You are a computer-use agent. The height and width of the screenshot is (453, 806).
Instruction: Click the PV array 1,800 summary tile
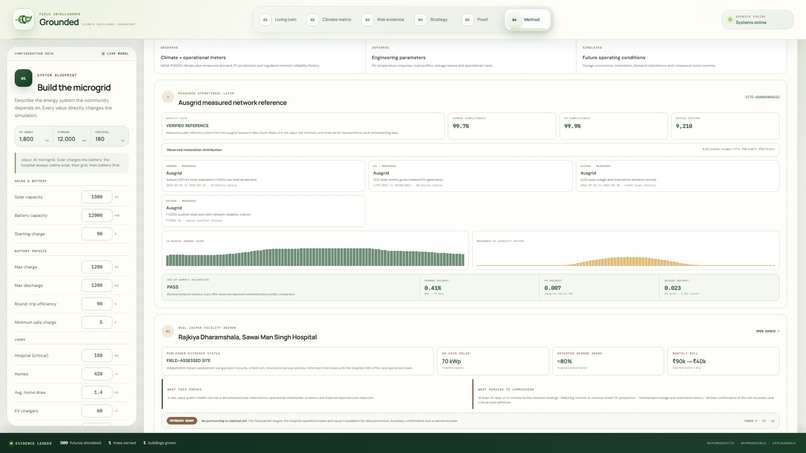coord(34,136)
